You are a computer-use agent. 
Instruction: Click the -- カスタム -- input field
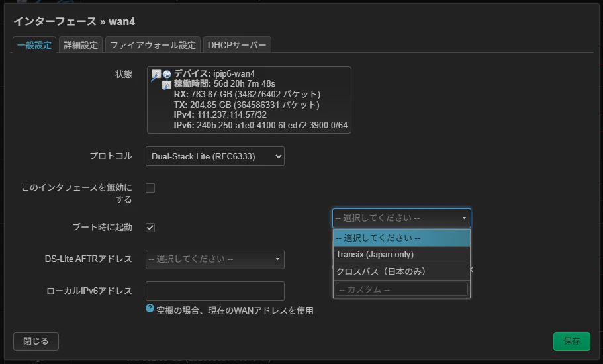(x=402, y=289)
